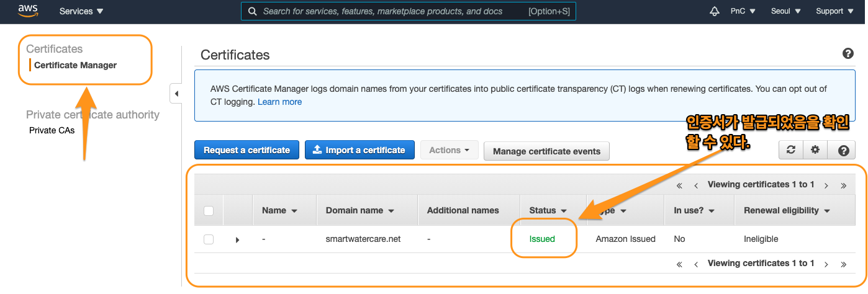Sort by Renewal eligibility column
Viewport: 868px width, 294px height.
click(x=787, y=210)
